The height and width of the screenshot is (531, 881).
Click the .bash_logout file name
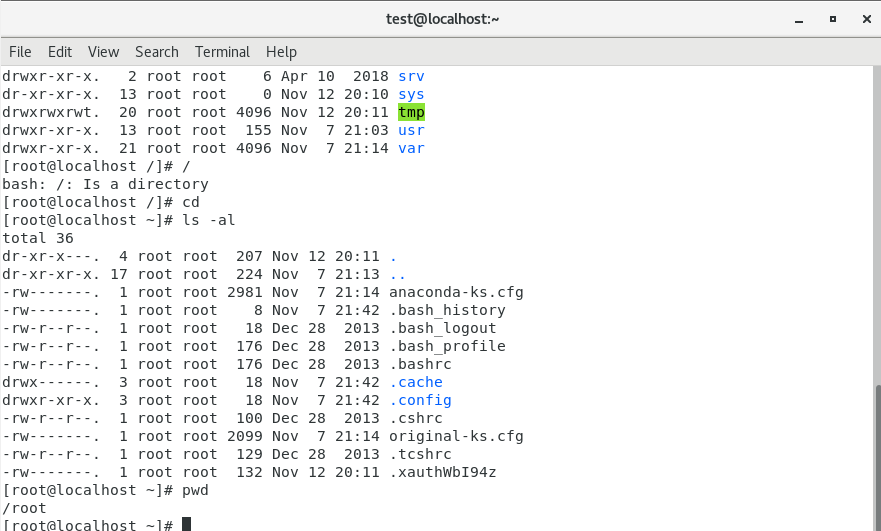point(443,328)
